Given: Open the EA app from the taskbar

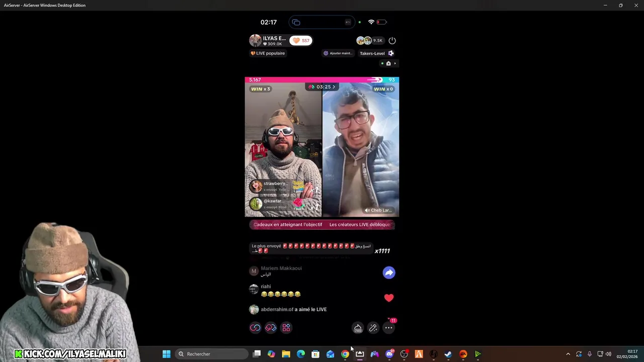Looking at the screenshot, I should coord(463,354).
